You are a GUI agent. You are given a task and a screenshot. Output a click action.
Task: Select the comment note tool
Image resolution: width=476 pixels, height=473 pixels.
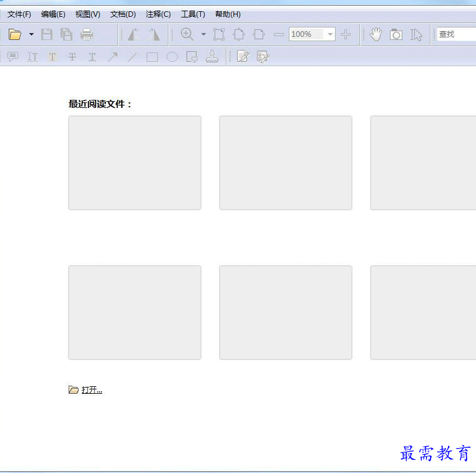tap(12, 57)
